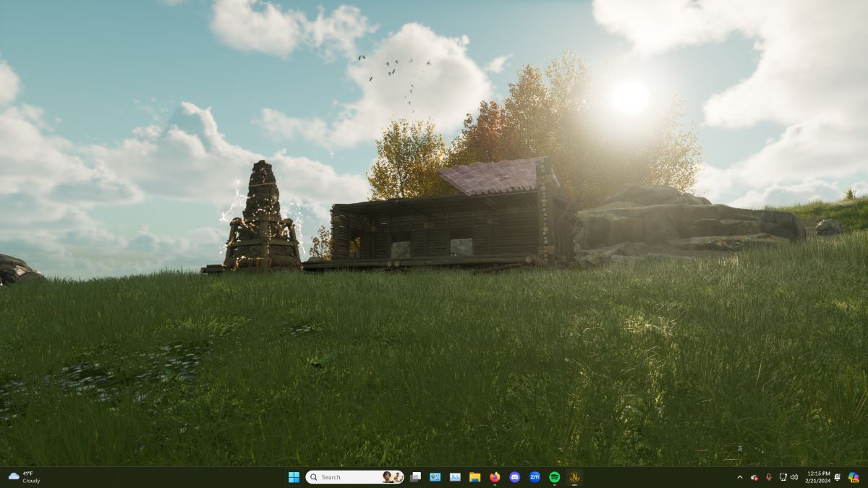Start Spotify

[553, 477]
